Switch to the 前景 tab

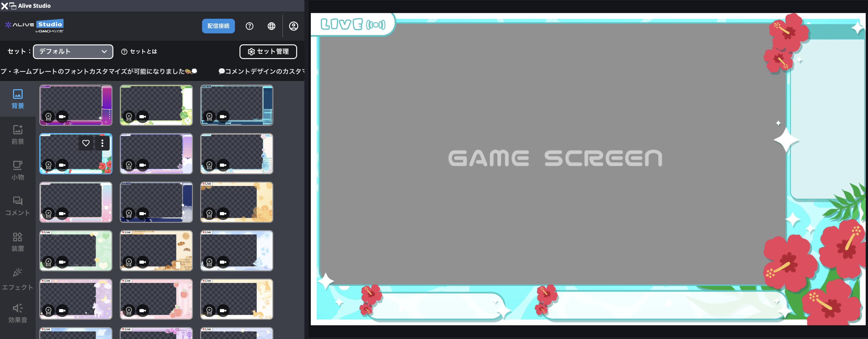(18, 135)
